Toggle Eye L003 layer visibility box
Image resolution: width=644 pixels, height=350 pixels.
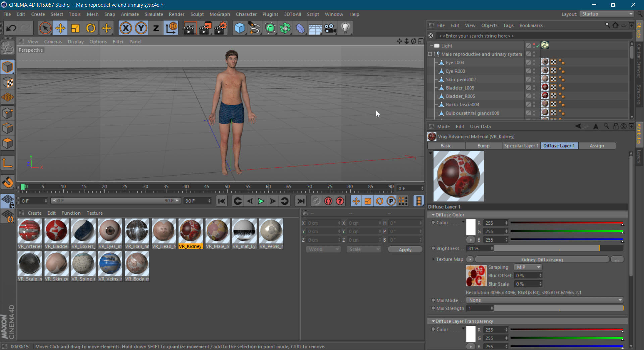click(528, 62)
